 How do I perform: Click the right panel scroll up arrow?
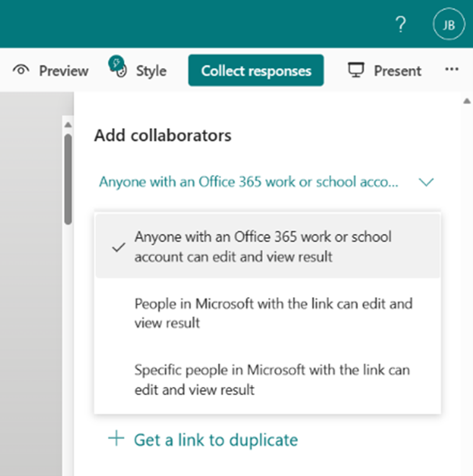(467, 101)
